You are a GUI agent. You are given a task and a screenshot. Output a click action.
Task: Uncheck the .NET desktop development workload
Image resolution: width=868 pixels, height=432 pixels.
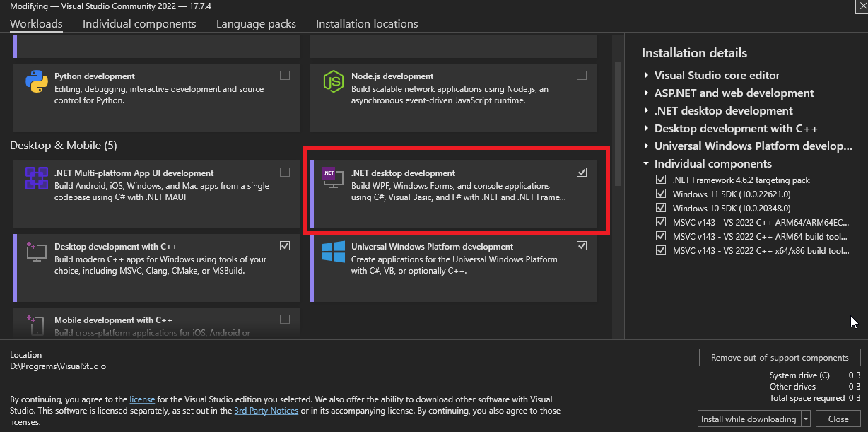click(582, 172)
